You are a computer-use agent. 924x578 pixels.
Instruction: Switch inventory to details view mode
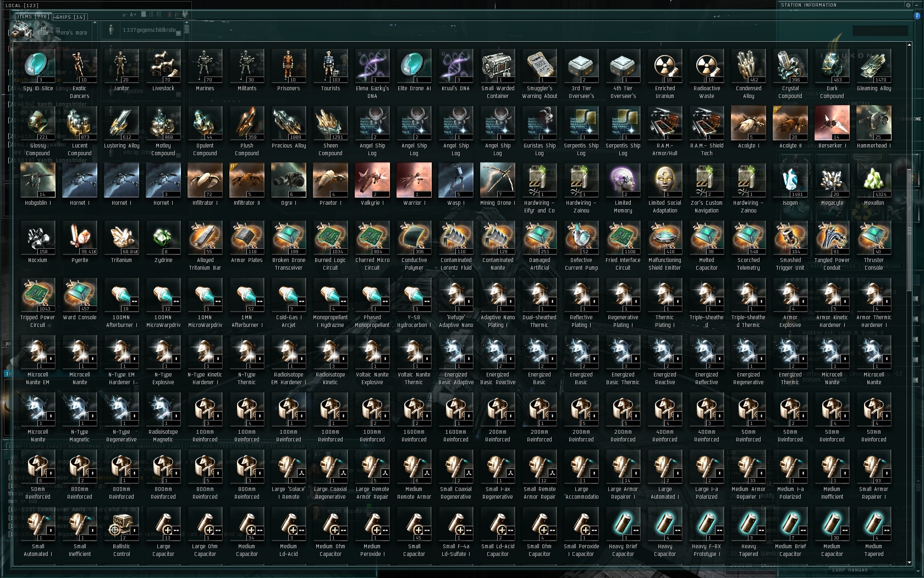tap(51, 30)
